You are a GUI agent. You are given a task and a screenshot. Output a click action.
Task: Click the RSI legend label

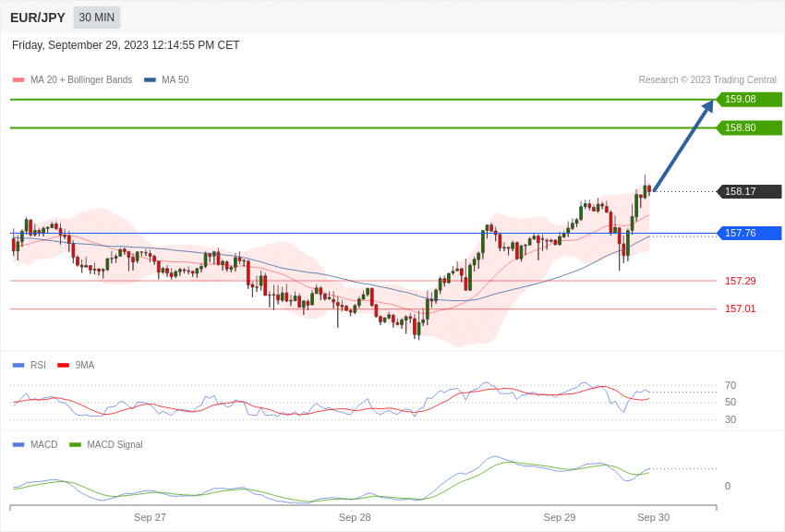click(x=38, y=366)
